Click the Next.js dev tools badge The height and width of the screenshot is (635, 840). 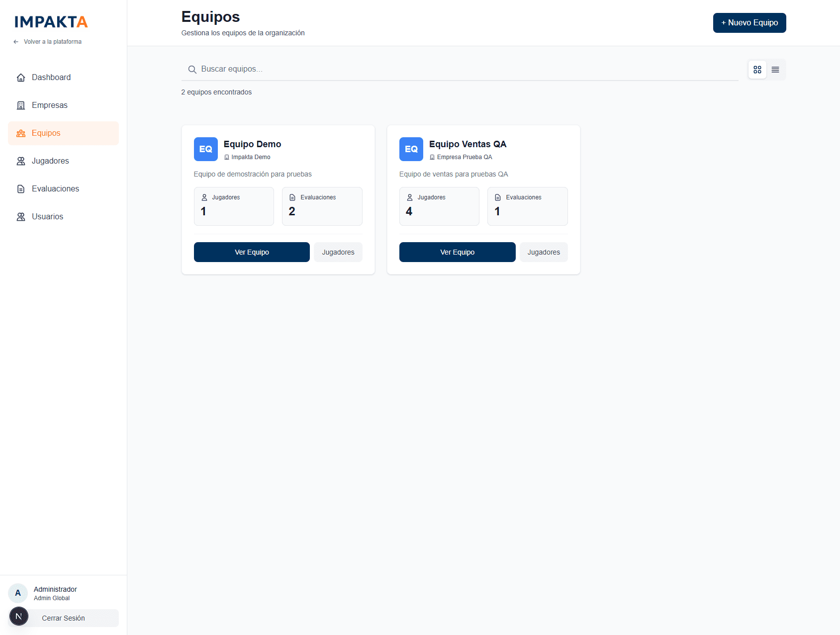click(19, 617)
